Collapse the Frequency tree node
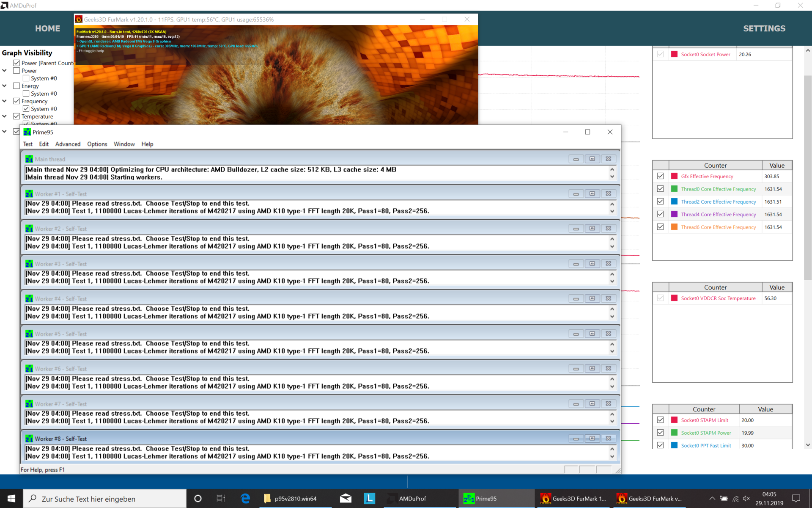The image size is (812, 508). pyautogui.click(x=5, y=101)
